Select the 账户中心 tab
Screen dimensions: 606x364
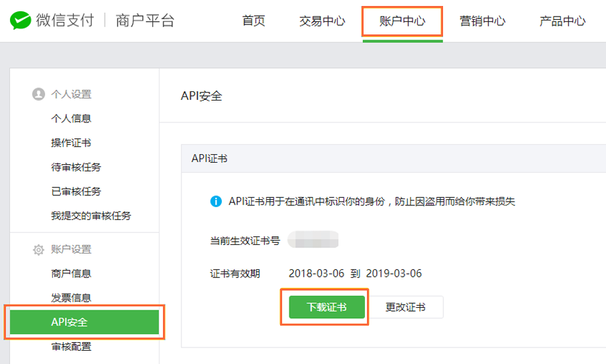[x=402, y=21]
